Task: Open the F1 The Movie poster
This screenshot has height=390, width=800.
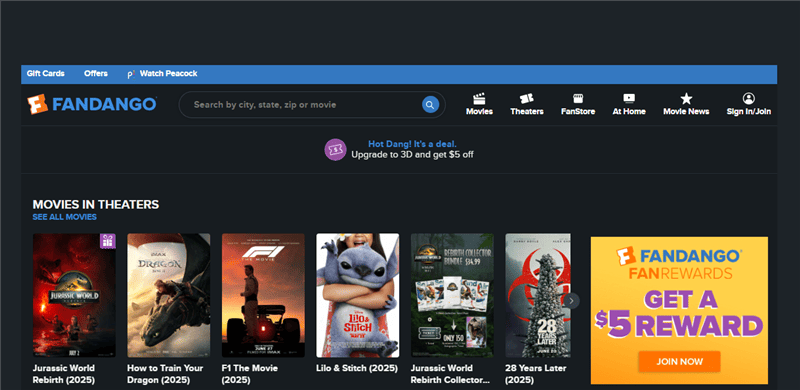Action: click(x=263, y=296)
